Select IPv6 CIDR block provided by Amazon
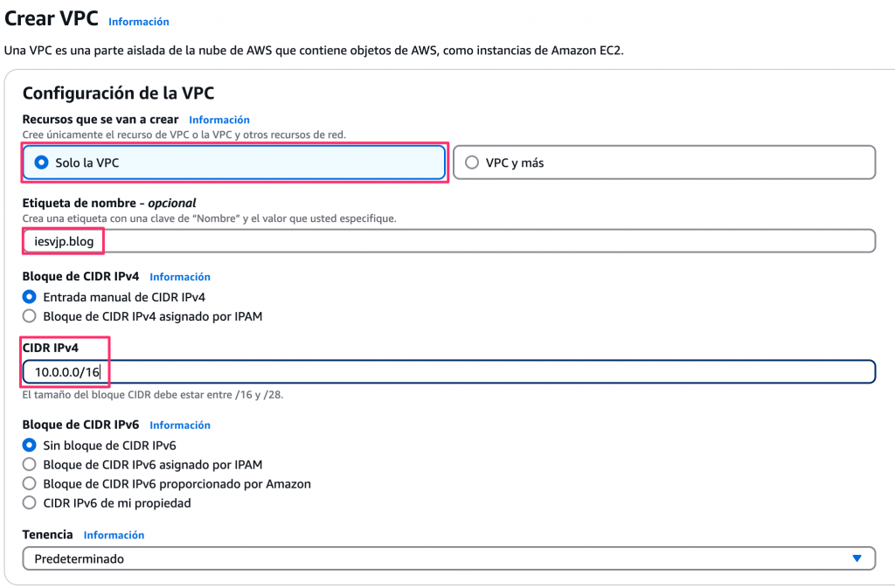 coord(30,484)
